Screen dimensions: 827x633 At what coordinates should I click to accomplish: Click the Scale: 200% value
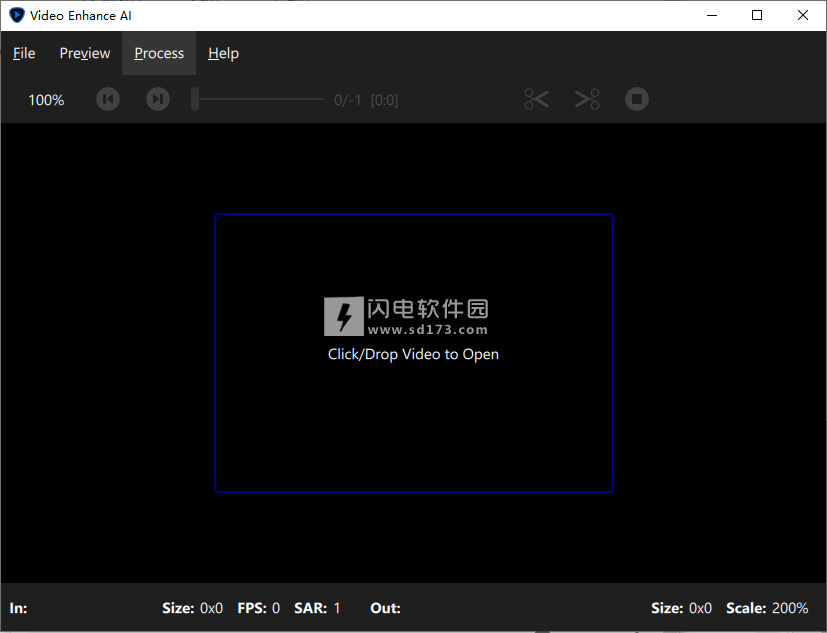point(767,608)
